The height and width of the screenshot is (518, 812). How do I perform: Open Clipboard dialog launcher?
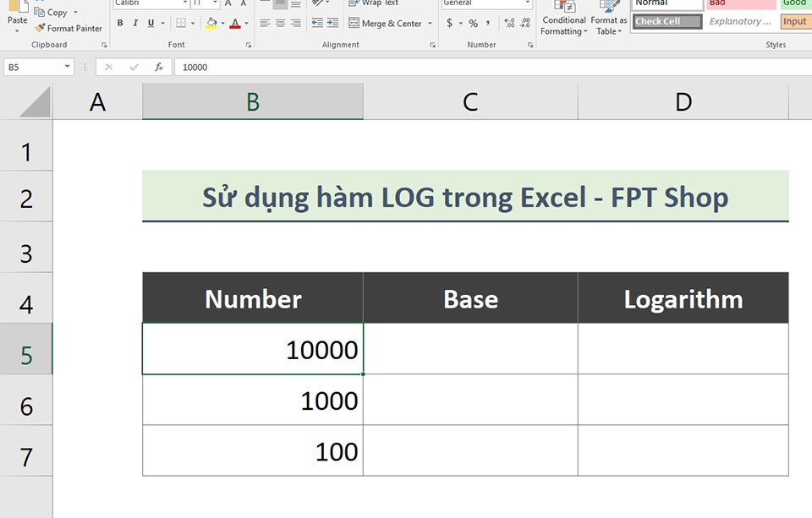point(104,45)
